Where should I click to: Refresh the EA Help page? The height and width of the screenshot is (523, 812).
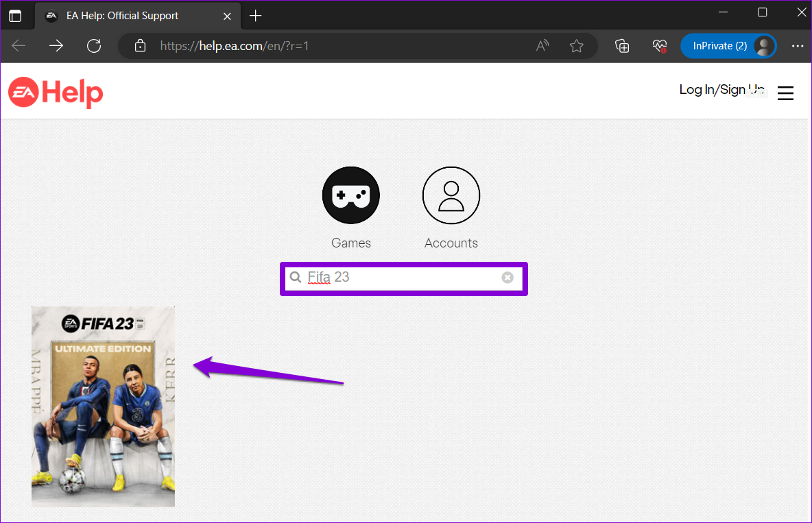[x=94, y=46]
